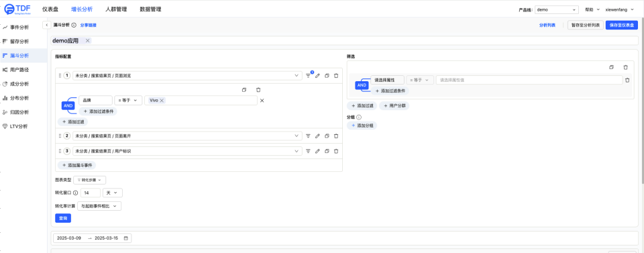Screen dimensions: 644x253
Task: Collapse the left sidebar with arrow button
Action: click(46, 25)
